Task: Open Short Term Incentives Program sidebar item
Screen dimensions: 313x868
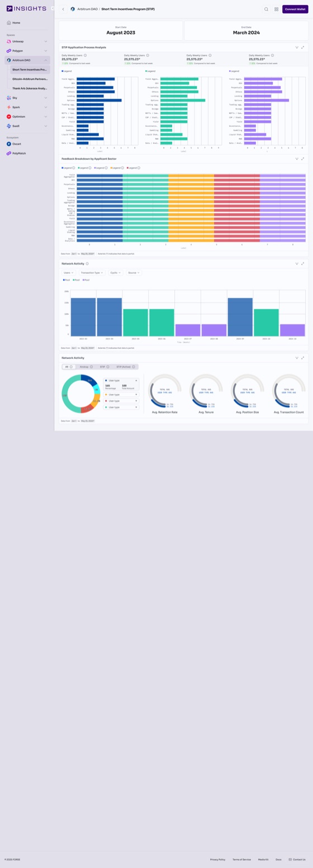Action: click(30, 70)
